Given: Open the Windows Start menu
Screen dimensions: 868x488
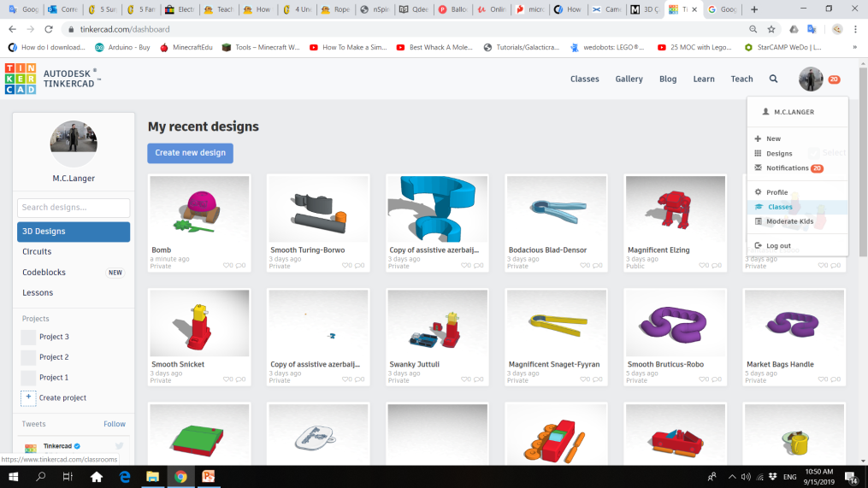Looking at the screenshot, I should pyautogui.click(x=14, y=476).
